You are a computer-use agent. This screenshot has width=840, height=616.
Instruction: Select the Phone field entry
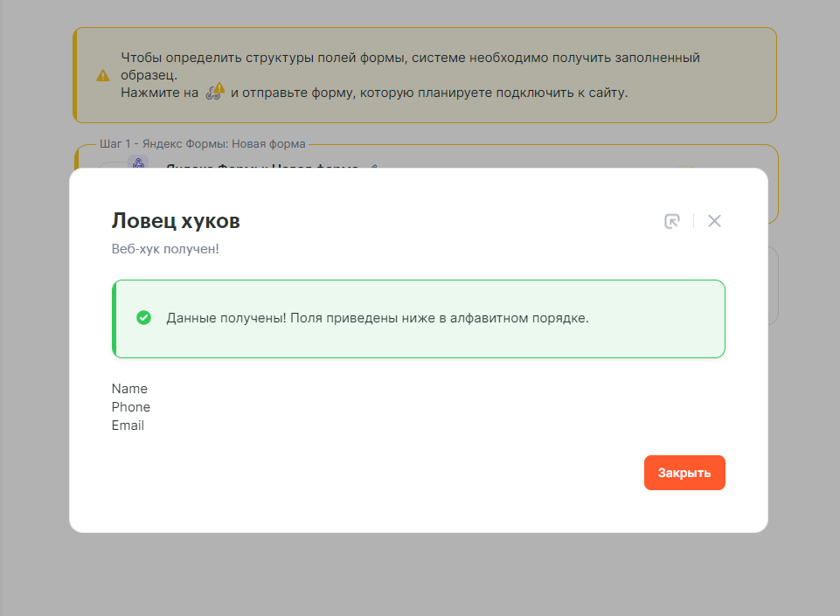131,407
